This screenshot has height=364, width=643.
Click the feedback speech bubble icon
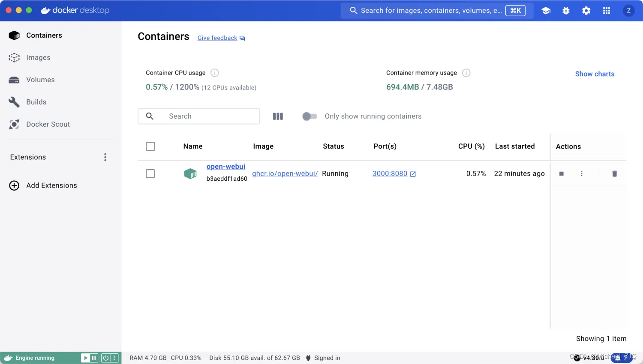pyautogui.click(x=242, y=38)
